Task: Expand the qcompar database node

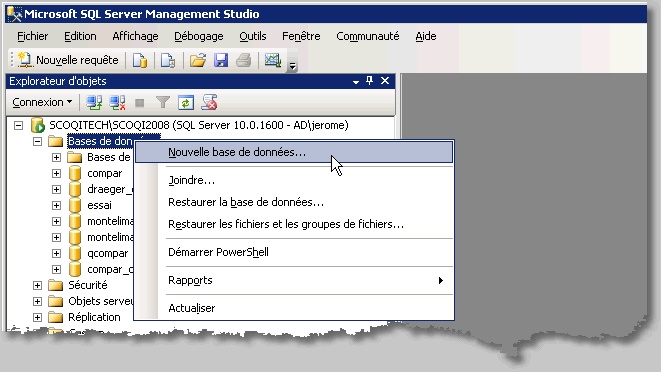Action: pos(56,253)
